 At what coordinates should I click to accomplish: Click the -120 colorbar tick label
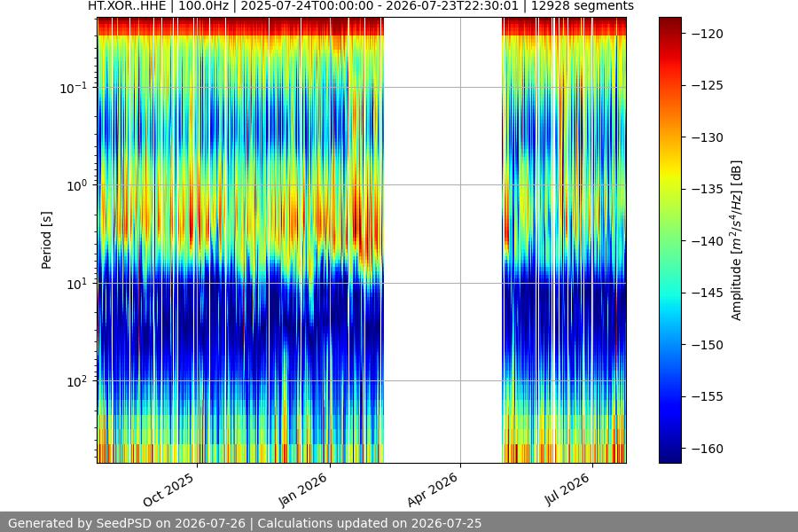(708, 34)
